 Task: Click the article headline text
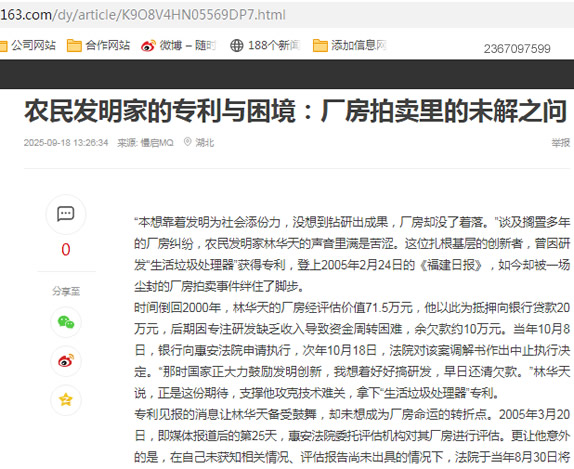296,111
